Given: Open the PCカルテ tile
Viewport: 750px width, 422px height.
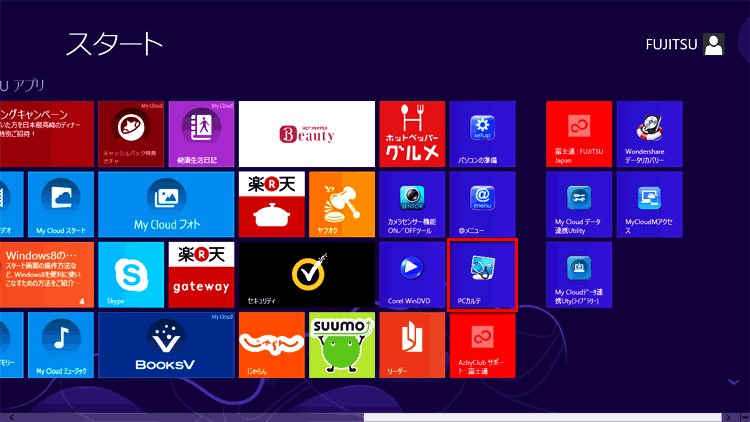Looking at the screenshot, I should [482, 275].
